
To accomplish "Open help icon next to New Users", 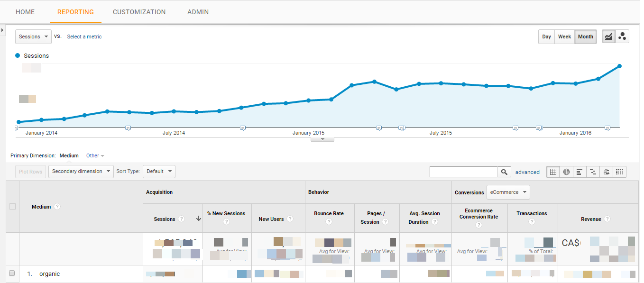I will click(290, 219).
